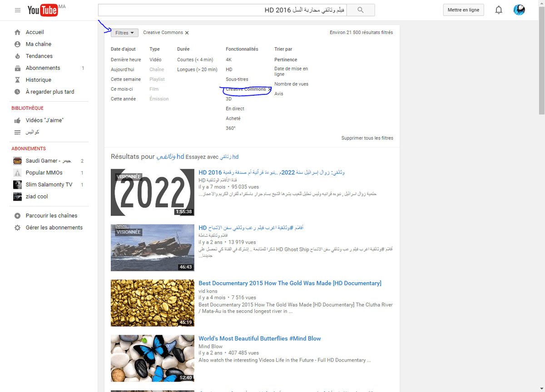
Task: Enable the En direct filter
Action: pyautogui.click(x=235, y=109)
